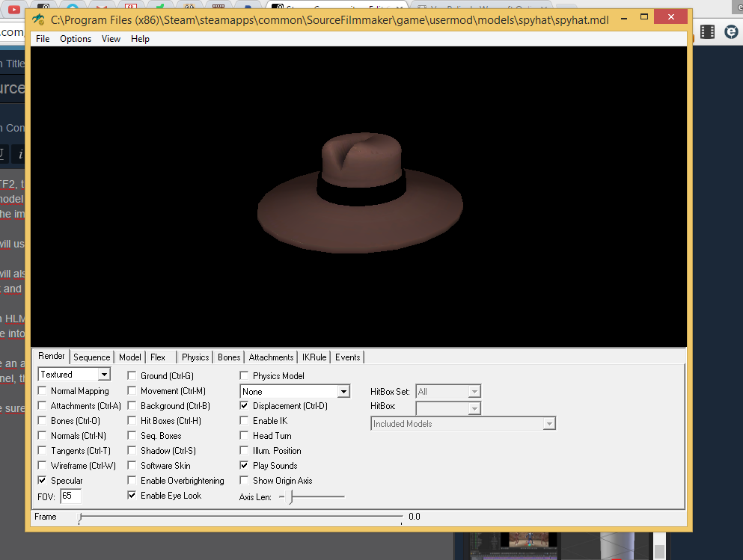The width and height of the screenshot is (743, 560).
Task: Toggle Enable Overbrightening checkbox
Action: click(x=132, y=481)
